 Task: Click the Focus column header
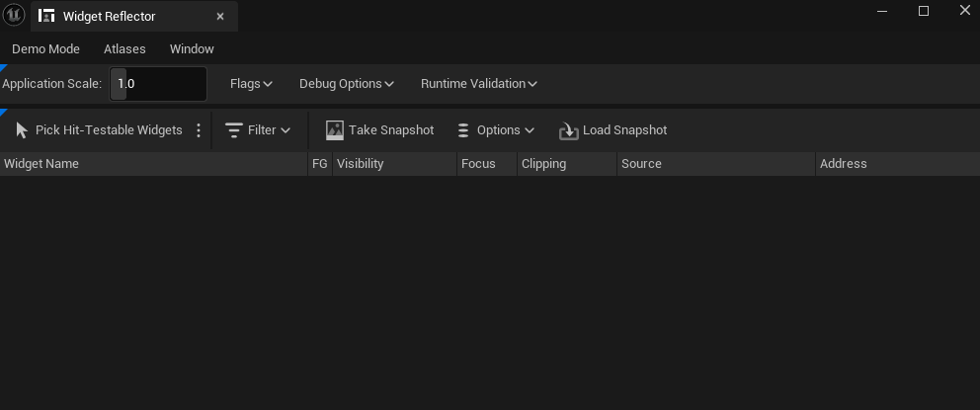(487, 164)
